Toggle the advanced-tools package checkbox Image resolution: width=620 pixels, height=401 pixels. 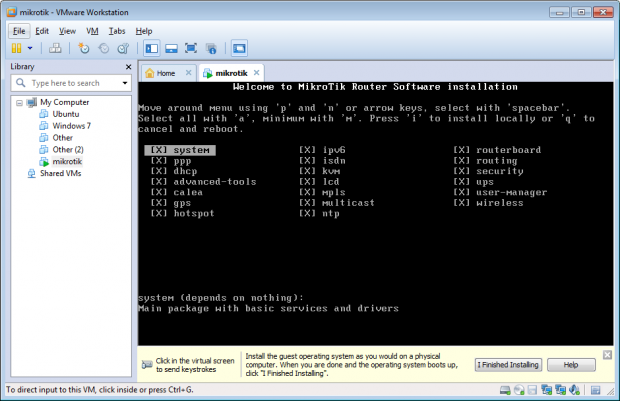click(x=159, y=182)
